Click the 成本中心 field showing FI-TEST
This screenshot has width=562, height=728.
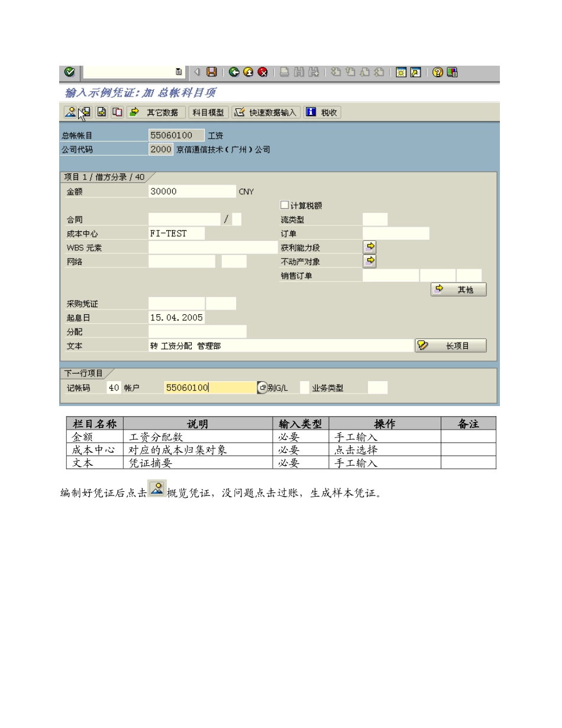tap(177, 234)
